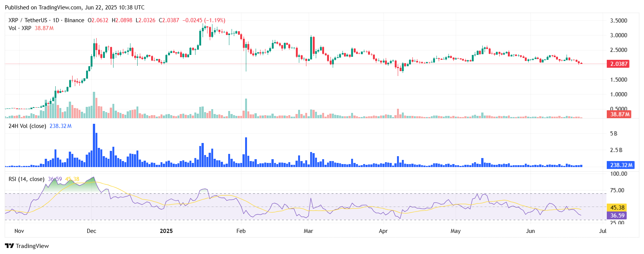Click the 2025 label on time axis

click(x=166, y=231)
